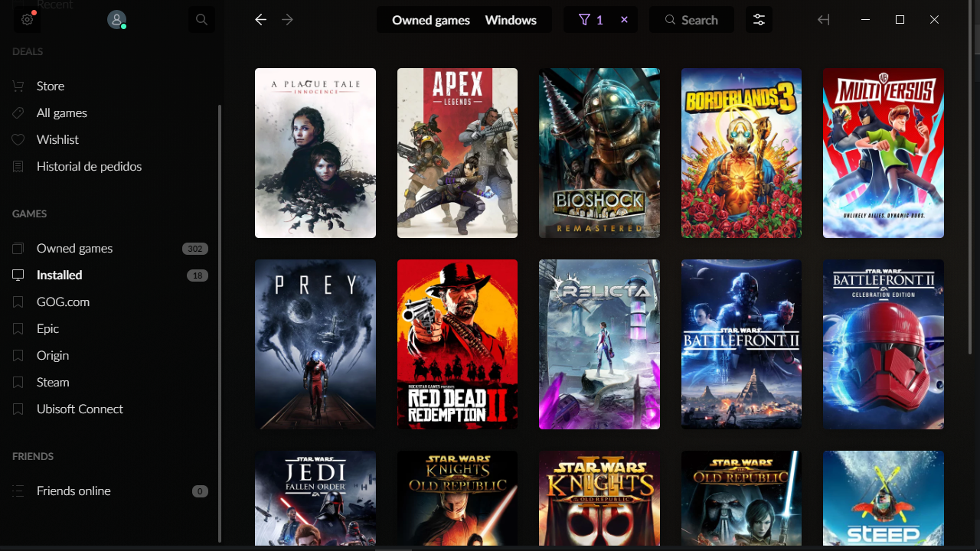Screen dimensions: 980x551
Task: Open MultiVersus game cover
Action: click(884, 153)
